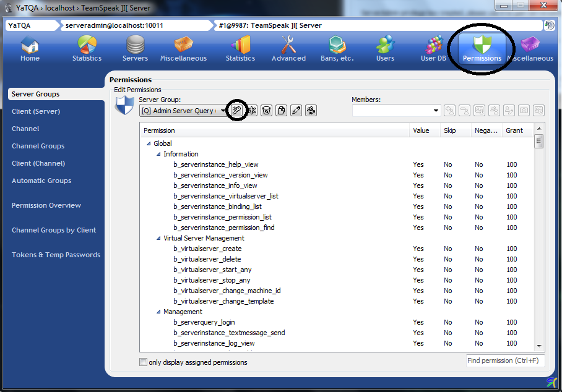The width and height of the screenshot is (562, 392).
Task: Select the Automatic Groups tab
Action: 41,181
